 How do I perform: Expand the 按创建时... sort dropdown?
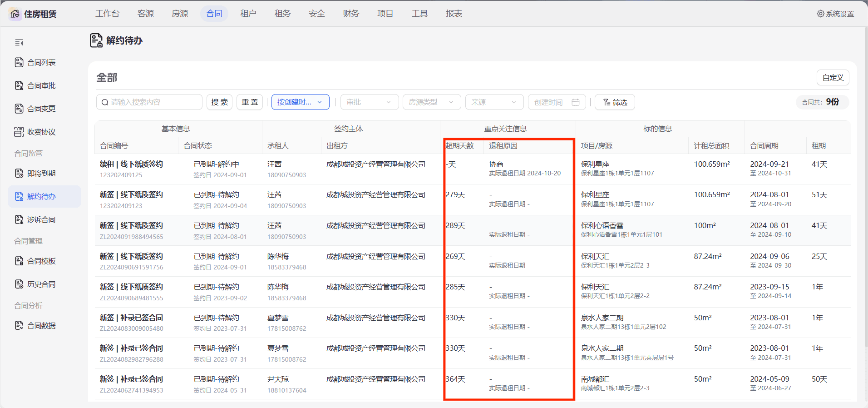300,102
